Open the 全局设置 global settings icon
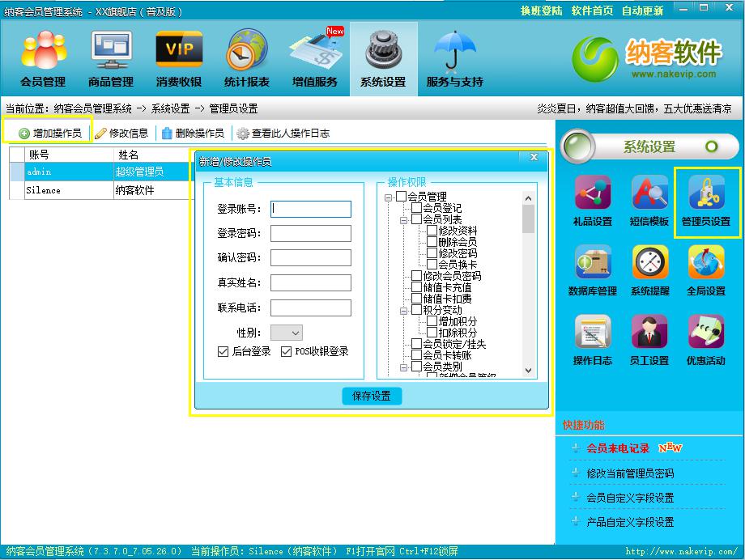 pos(705,263)
